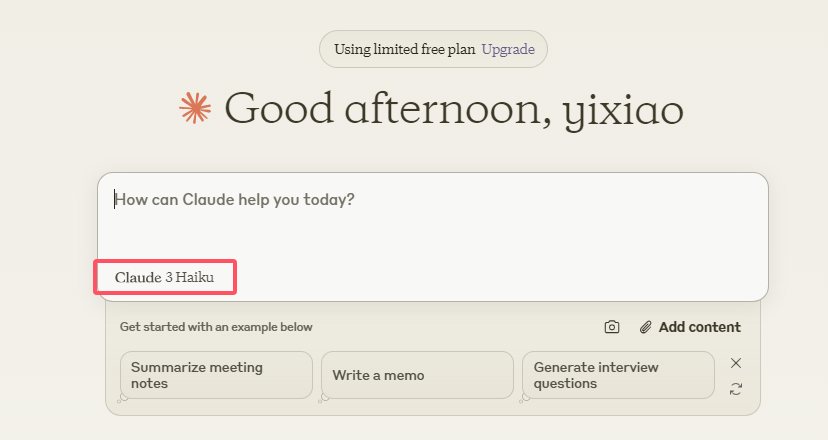The height and width of the screenshot is (440, 828).
Task: Follow the Upgrade link
Action: 508,49
